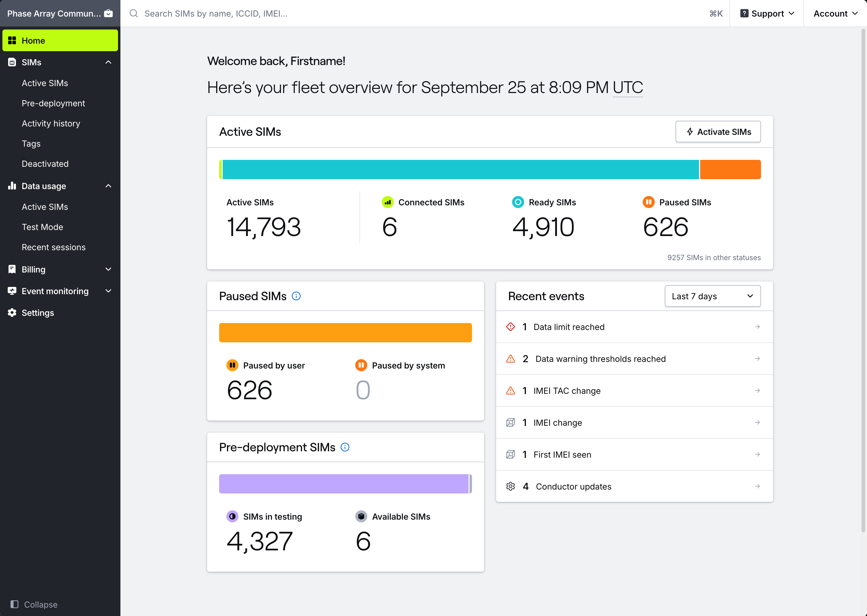The width and height of the screenshot is (867, 616).
Task: Open the Conductor updates event
Action: point(634,486)
